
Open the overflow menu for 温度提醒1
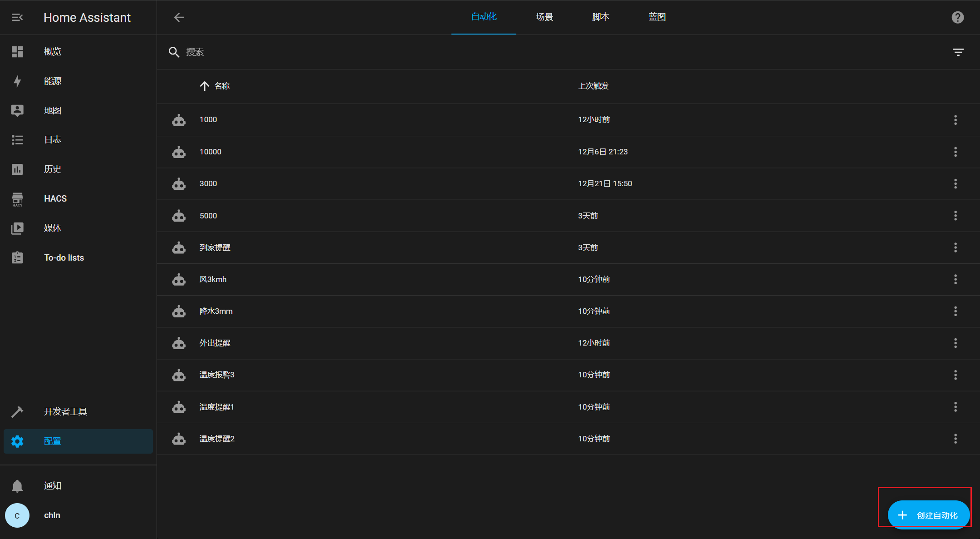click(955, 407)
